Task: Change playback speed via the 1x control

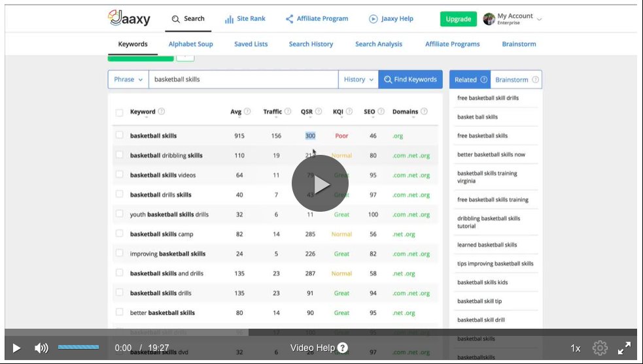Action: (x=576, y=348)
